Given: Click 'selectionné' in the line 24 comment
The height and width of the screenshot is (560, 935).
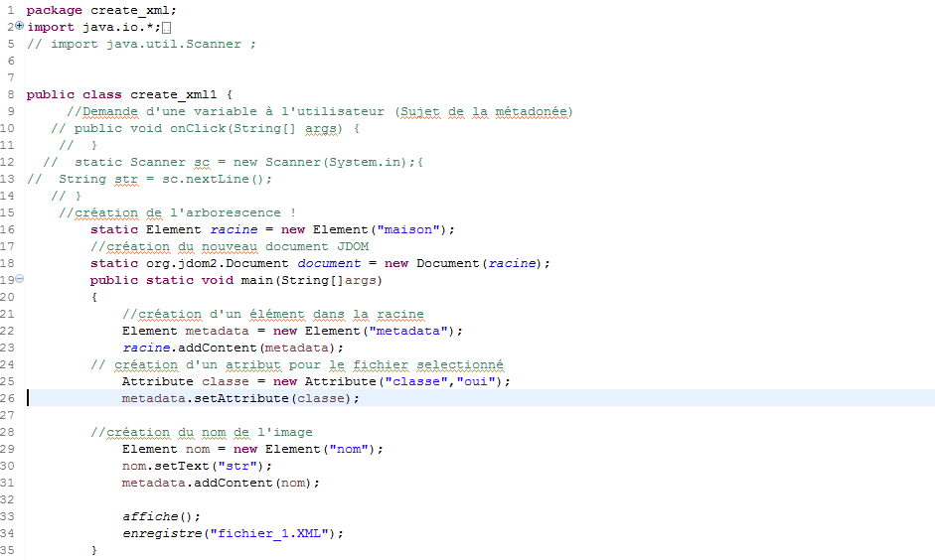Looking at the screenshot, I should click(x=460, y=364).
